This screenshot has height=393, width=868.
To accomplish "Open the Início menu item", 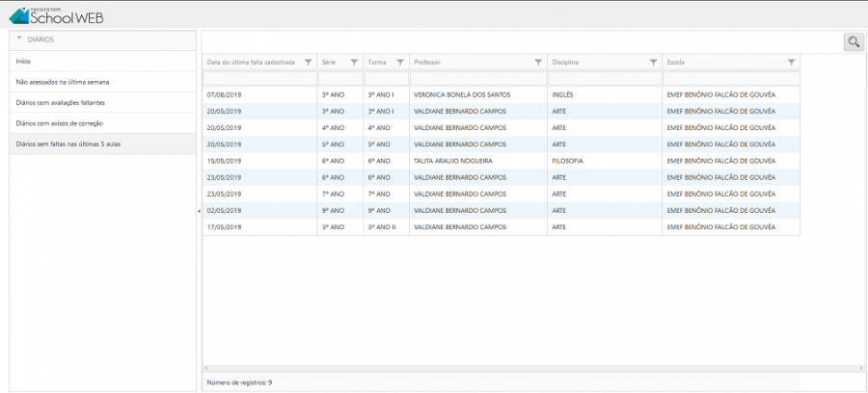I will coord(24,61).
